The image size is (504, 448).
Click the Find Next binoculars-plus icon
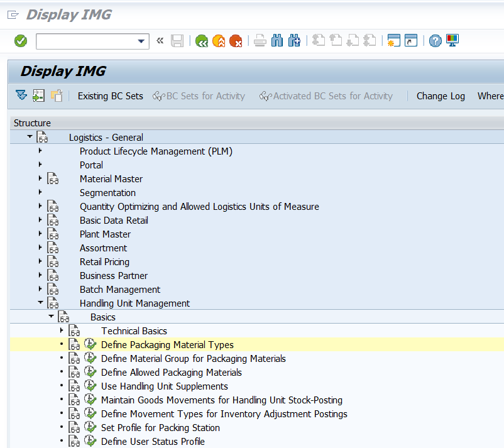click(294, 41)
